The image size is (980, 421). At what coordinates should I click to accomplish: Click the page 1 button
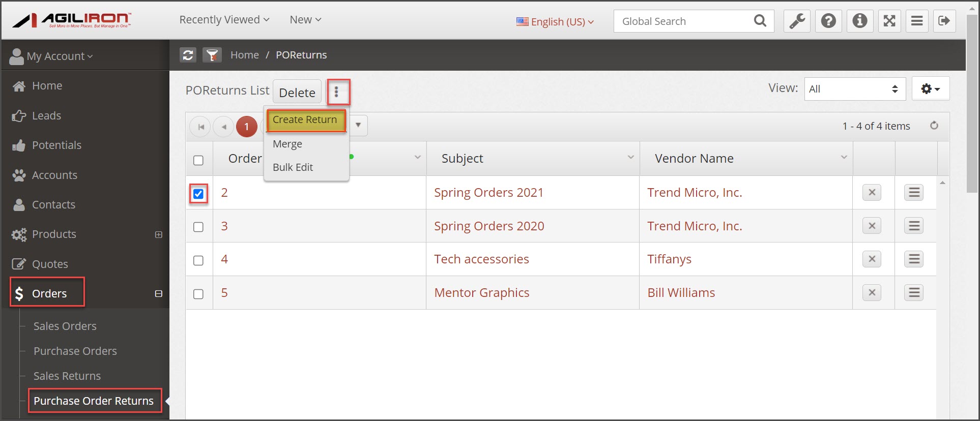[247, 127]
